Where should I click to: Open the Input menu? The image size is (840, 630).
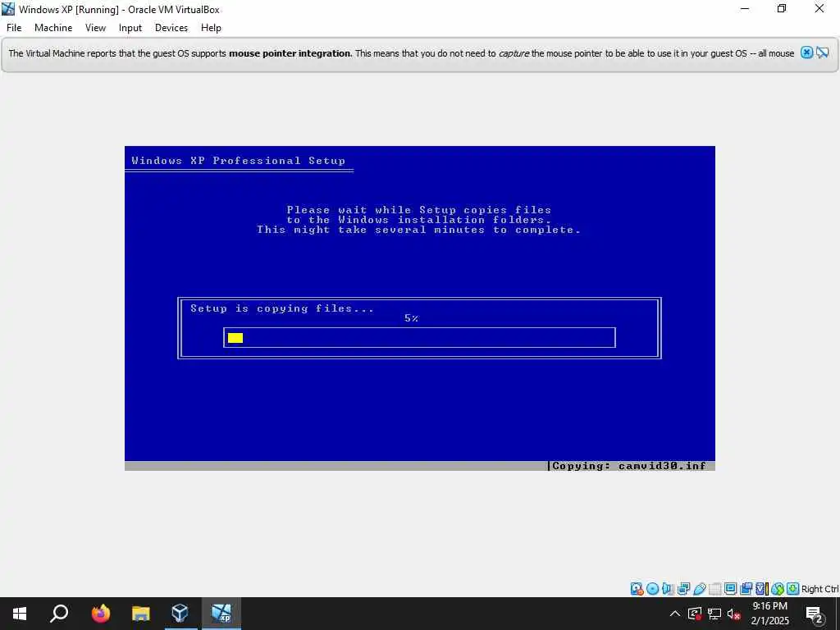pyautogui.click(x=130, y=28)
